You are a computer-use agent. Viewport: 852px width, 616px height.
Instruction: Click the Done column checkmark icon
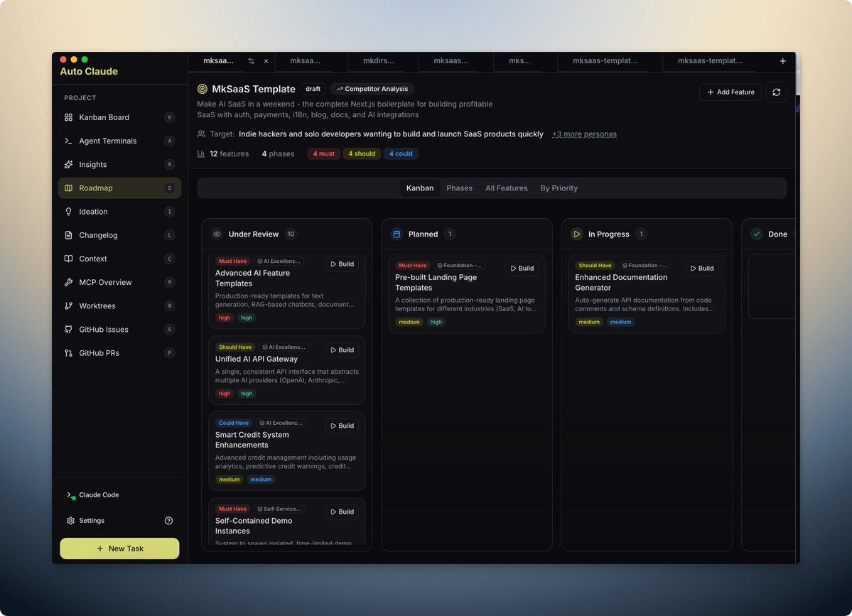coord(756,234)
